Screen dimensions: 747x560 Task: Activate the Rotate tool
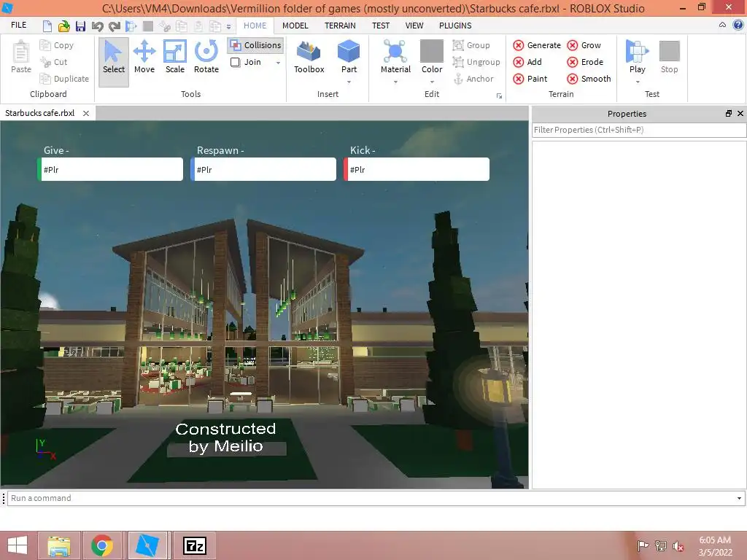[206, 57]
